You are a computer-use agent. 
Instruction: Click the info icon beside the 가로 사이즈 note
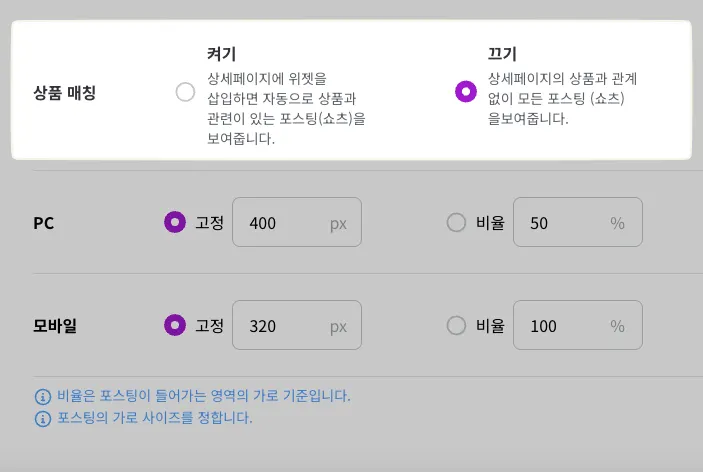pyautogui.click(x=42, y=418)
